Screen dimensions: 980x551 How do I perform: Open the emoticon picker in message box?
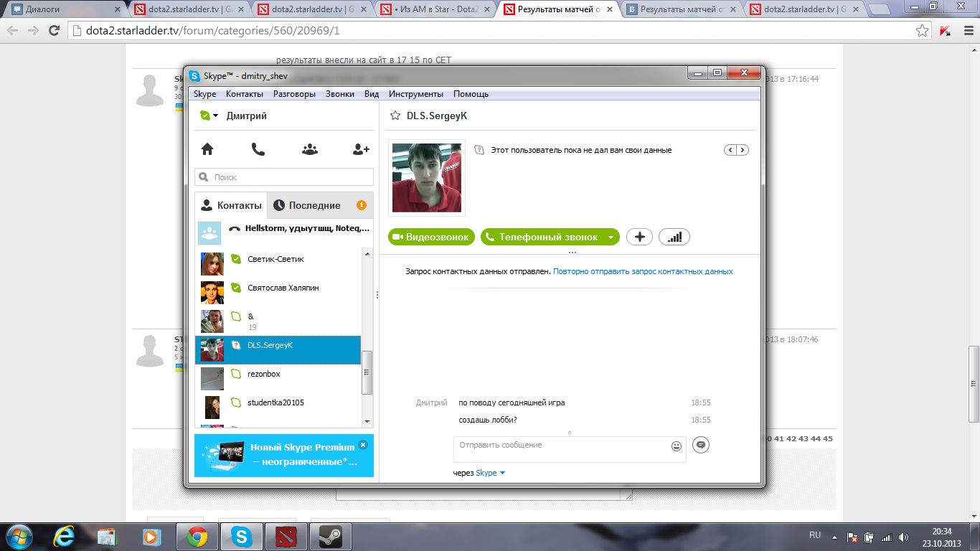[676, 446]
